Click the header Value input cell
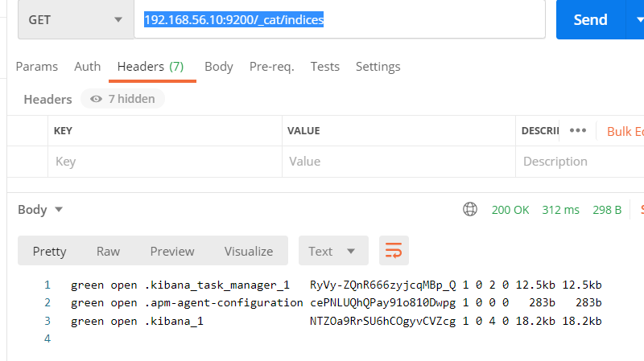The image size is (644, 361). coord(398,162)
